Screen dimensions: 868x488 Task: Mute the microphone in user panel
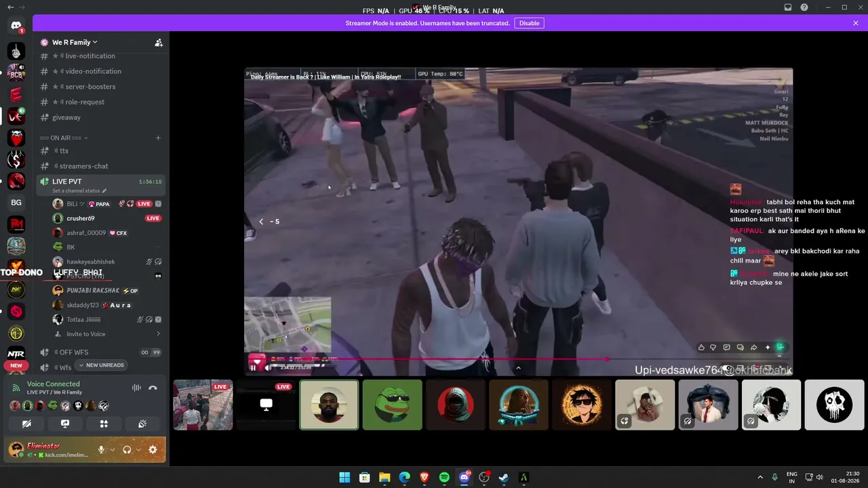pyautogui.click(x=102, y=449)
